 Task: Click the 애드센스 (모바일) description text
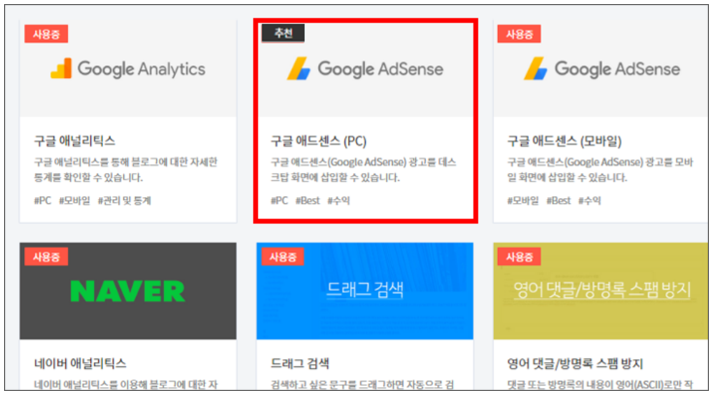(600, 170)
